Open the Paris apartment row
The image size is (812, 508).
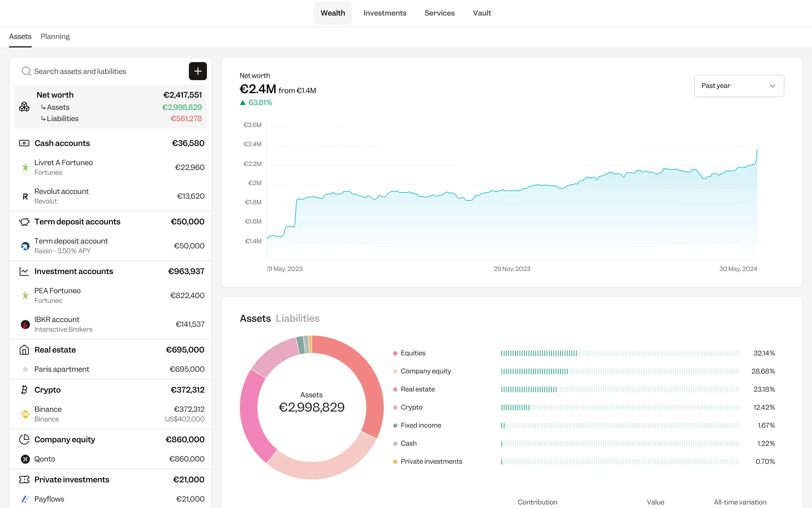111,369
